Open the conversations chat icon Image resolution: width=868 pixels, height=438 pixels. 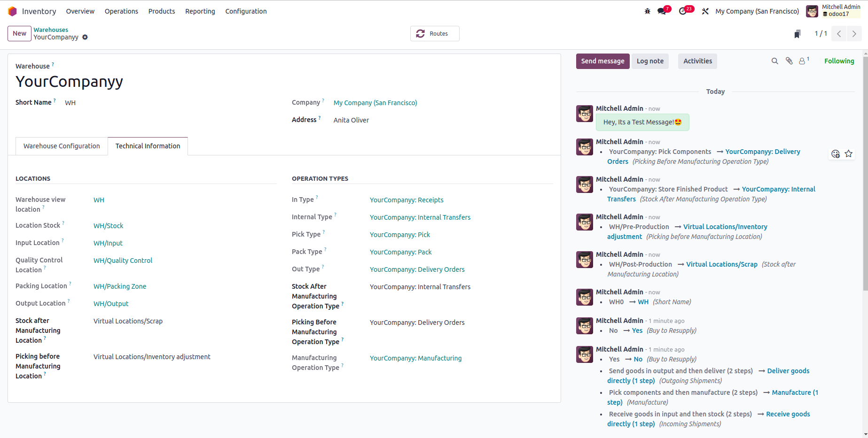click(662, 11)
